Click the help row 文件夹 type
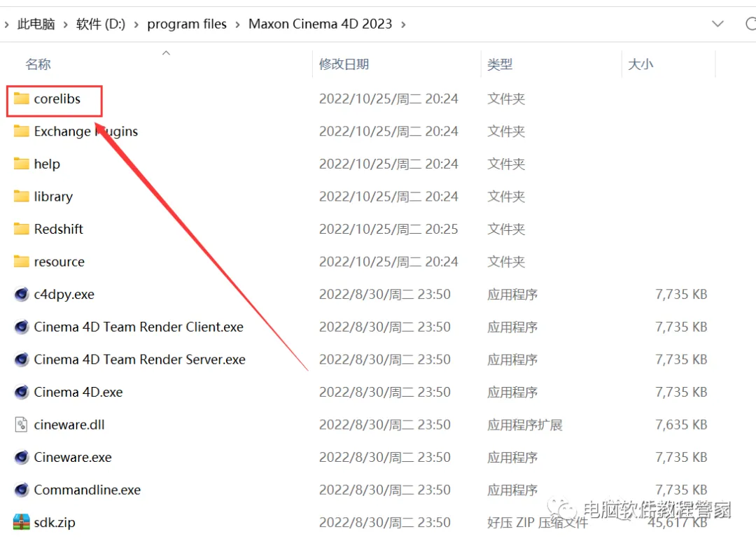This screenshot has width=756, height=543. pos(506,164)
